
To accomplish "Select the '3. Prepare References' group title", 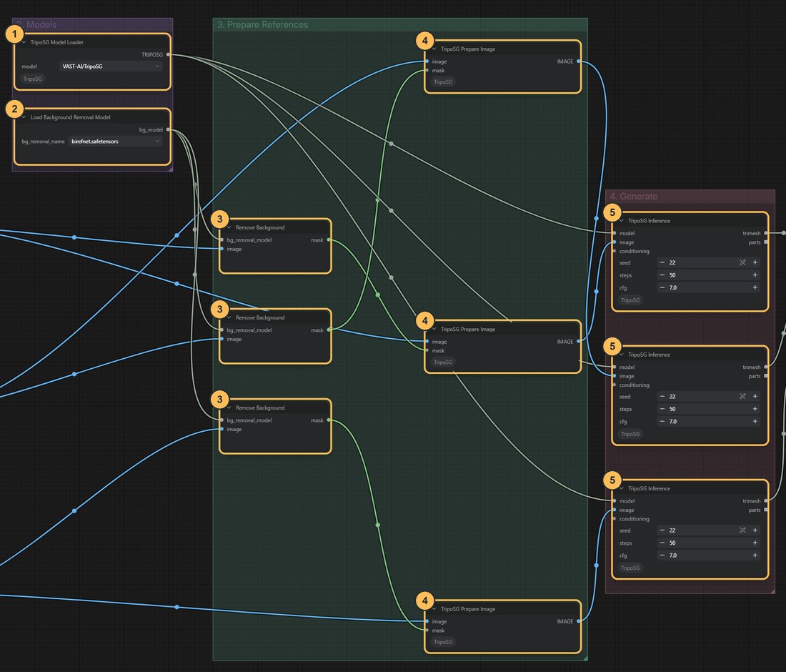I will tap(262, 24).
